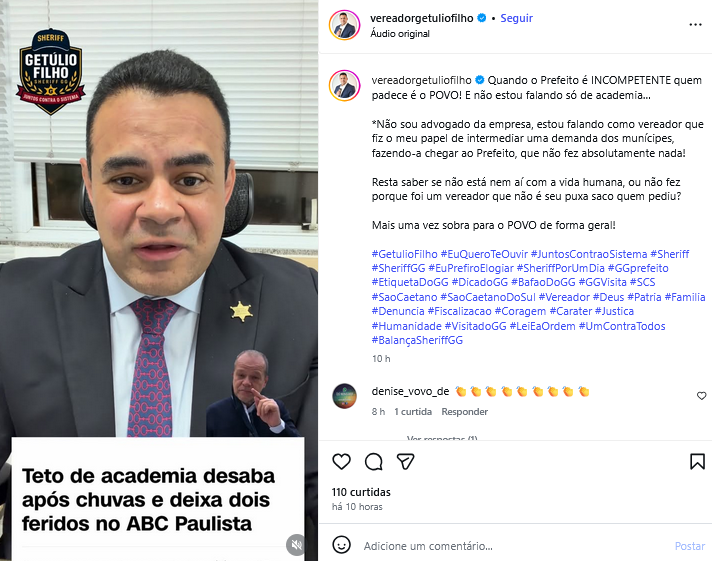This screenshot has width=712, height=561.
Task: Open the three-dot more options menu
Action: [695, 25]
